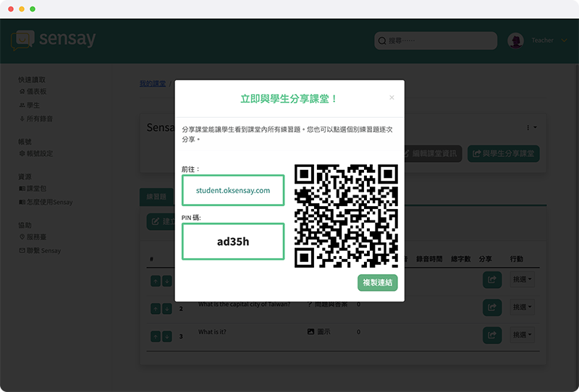Click the PIN code ad35h box
The image size is (579, 392).
click(233, 242)
